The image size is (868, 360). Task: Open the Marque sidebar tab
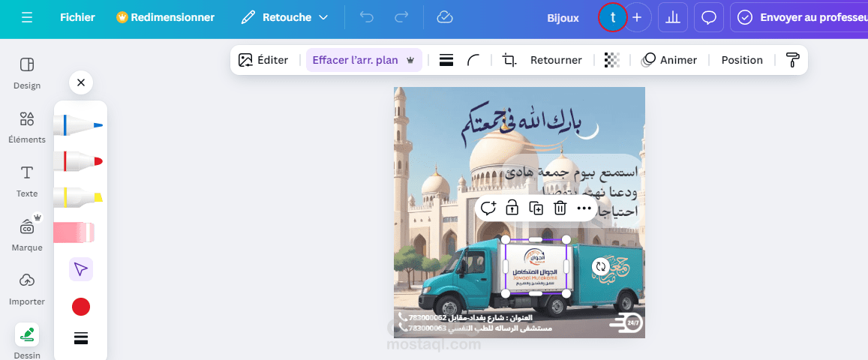pos(26,234)
